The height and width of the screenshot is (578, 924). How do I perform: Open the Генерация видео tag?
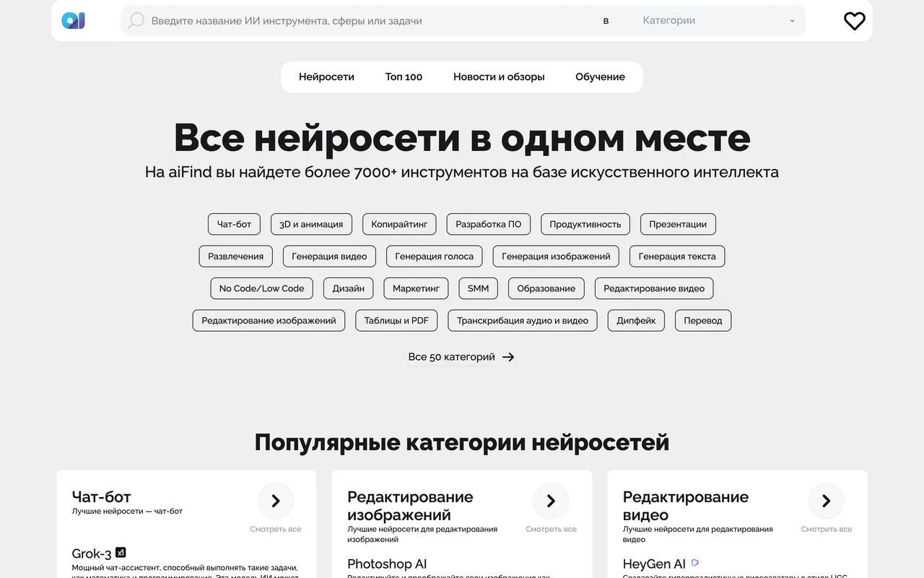329,256
